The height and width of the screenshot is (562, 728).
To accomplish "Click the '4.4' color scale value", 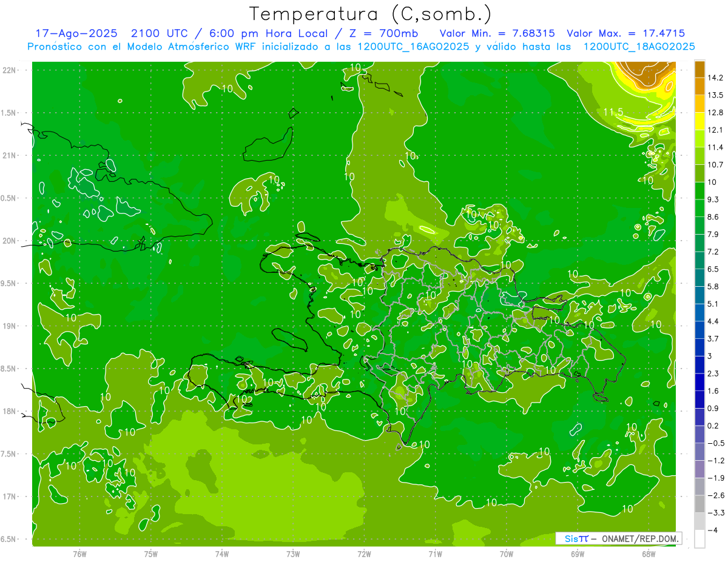I will [x=713, y=321].
